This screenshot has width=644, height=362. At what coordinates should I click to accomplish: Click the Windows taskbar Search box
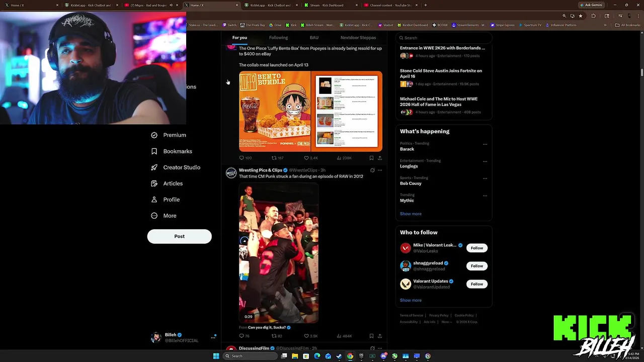pos(251,356)
